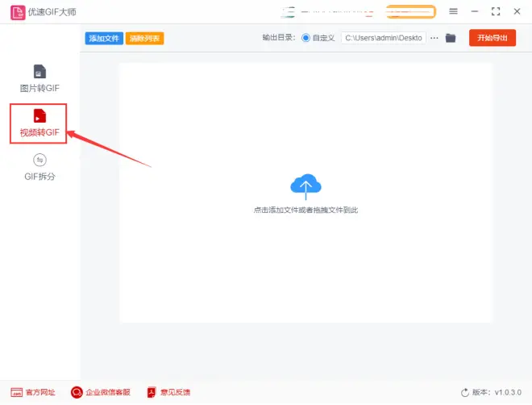Image resolution: width=532 pixels, height=405 pixels.
Task: Click the red 开始导出 button
Action: coord(493,38)
